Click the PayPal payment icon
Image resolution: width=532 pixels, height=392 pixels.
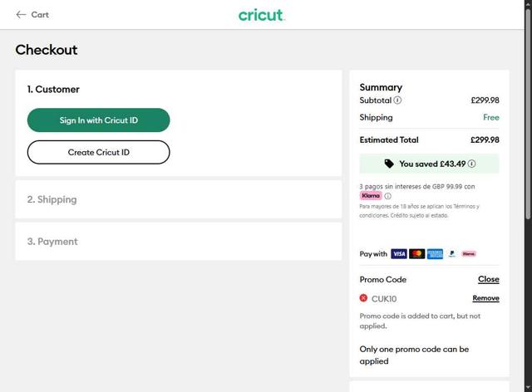click(x=451, y=254)
